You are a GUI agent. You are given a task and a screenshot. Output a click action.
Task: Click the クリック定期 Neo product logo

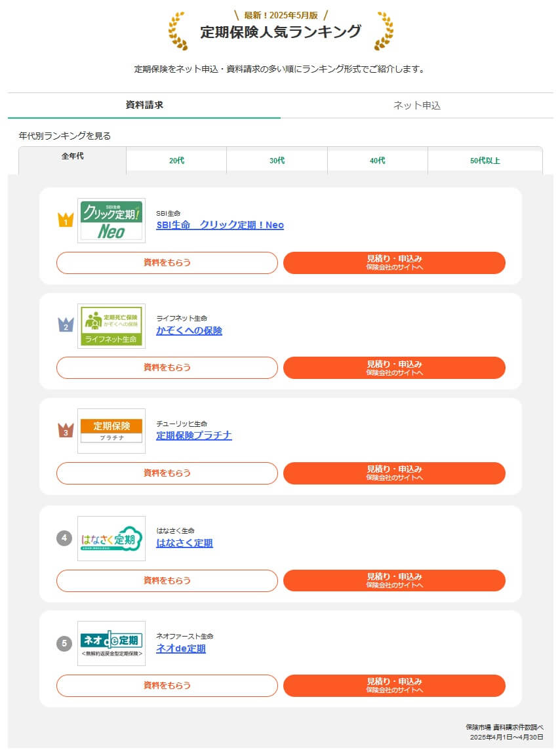(111, 220)
